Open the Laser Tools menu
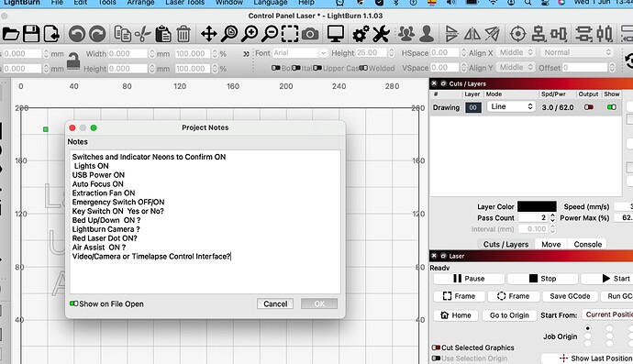The image size is (633, 364). 185,3
